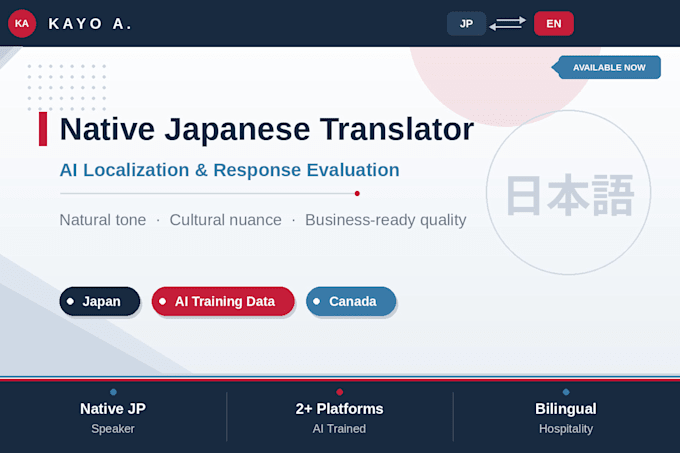The height and width of the screenshot is (453, 680).
Task: Click the Bilingual stat heading
Action: pyautogui.click(x=566, y=409)
